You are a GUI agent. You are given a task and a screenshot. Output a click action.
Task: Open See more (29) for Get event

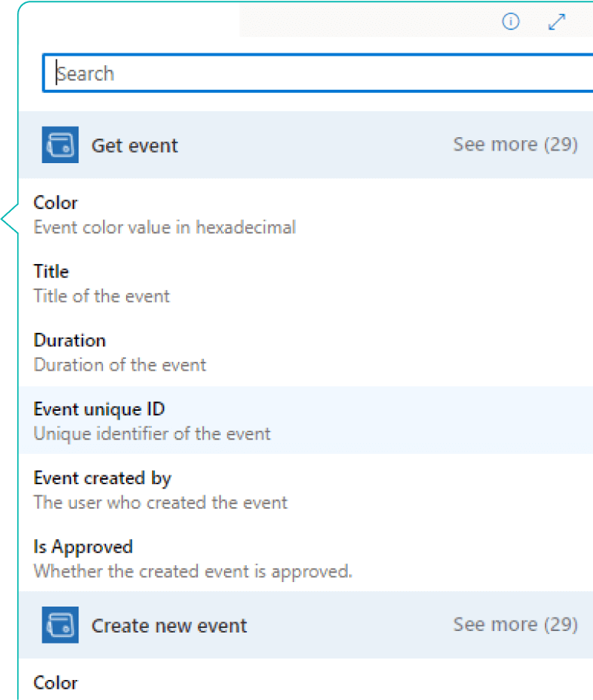pyautogui.click(x=515, y=144)
